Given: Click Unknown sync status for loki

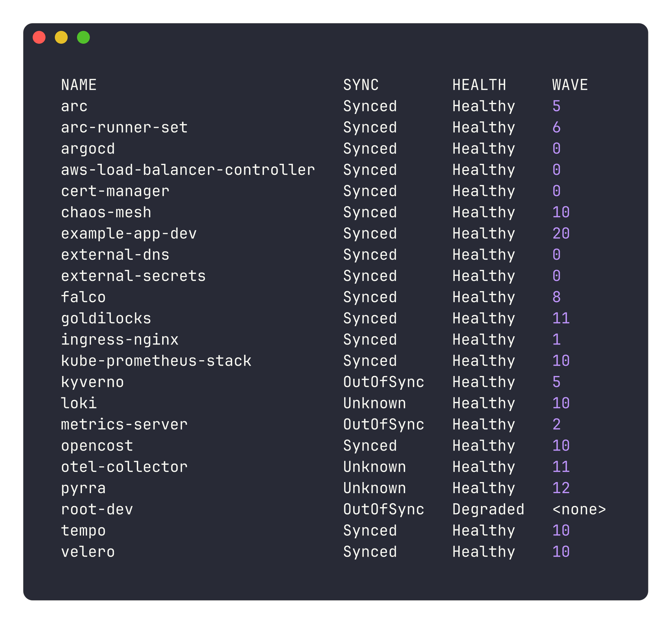Looking at the screenshot, I should 375,403.
